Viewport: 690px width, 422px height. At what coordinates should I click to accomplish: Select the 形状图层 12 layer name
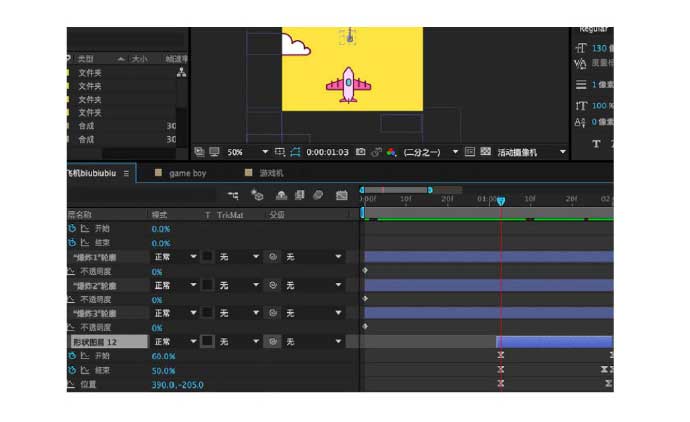point(109,341)
